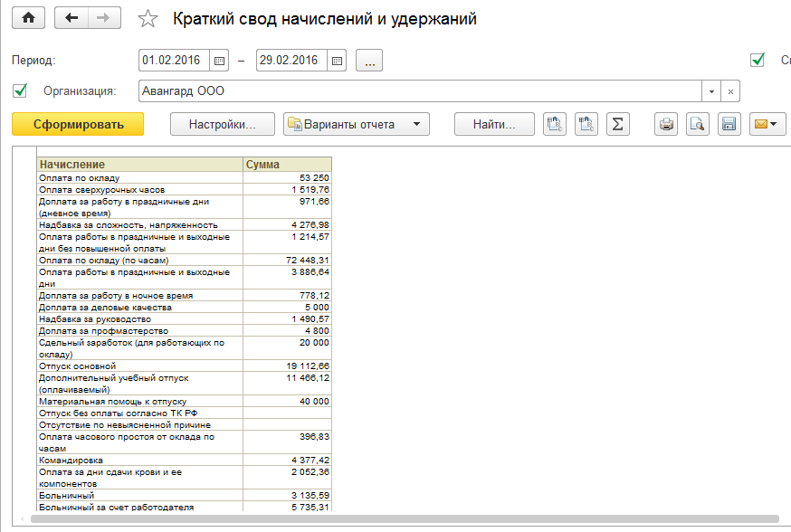Click the Найти... search button
This screenshot has height=532, width=791.
pyautogui.click(x=494, y=124)
